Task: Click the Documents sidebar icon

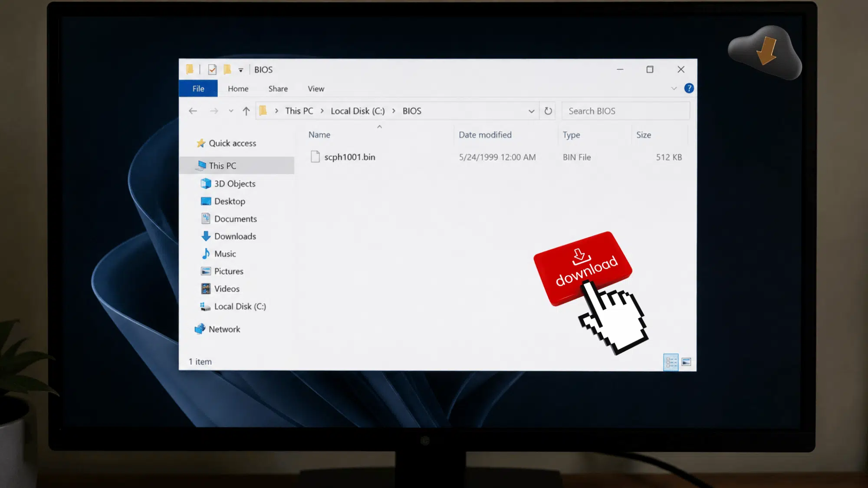Action: point(206,219)
